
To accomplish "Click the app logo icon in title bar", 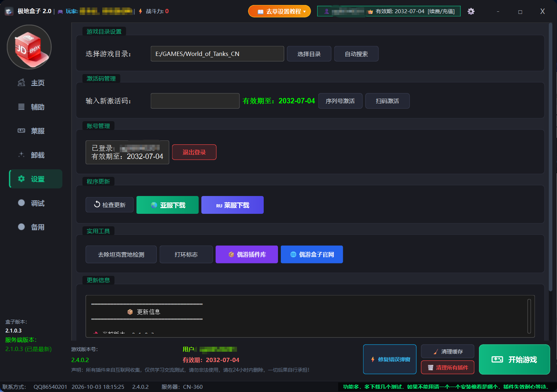I will [9, 11].
